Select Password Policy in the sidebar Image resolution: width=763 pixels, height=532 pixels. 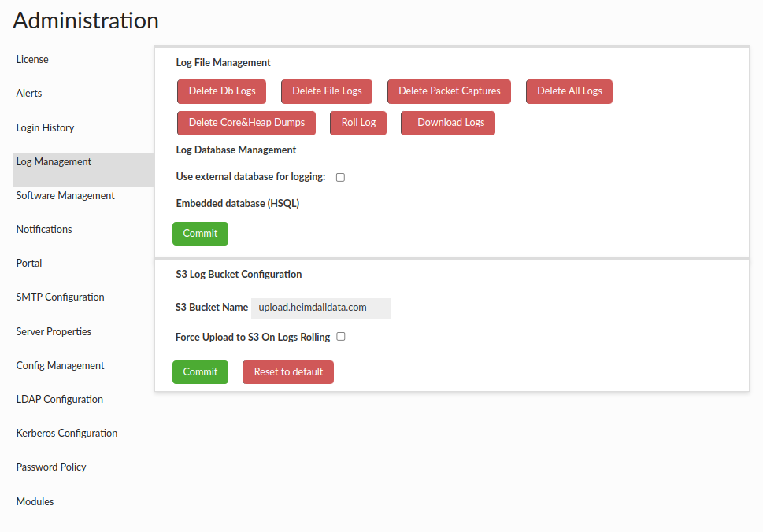(x=51, y=467)
